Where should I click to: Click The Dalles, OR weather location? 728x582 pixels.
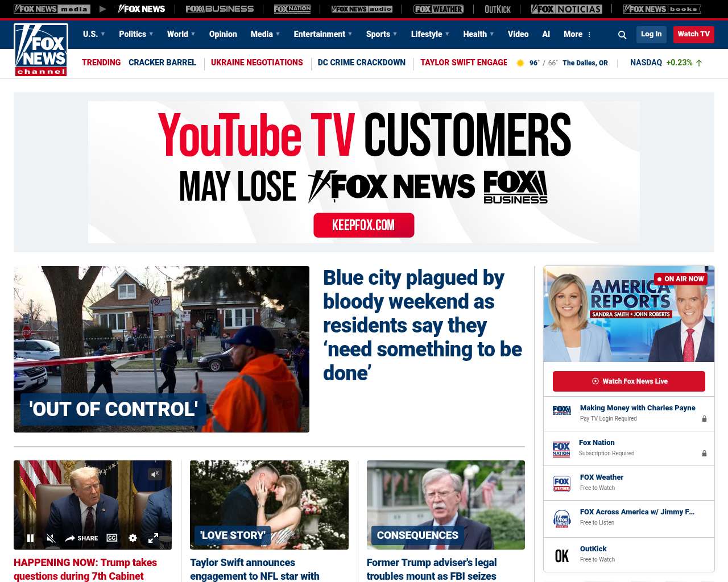[585, 63]
